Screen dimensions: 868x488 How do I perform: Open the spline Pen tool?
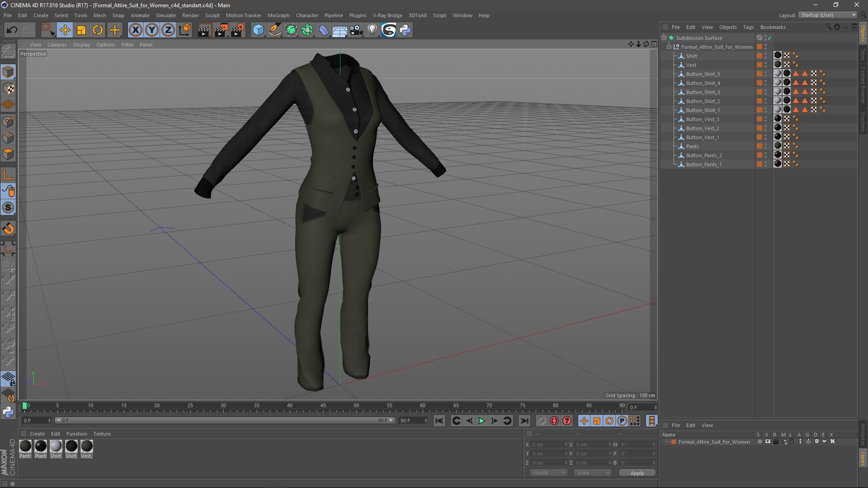click(x=275, y=30)
